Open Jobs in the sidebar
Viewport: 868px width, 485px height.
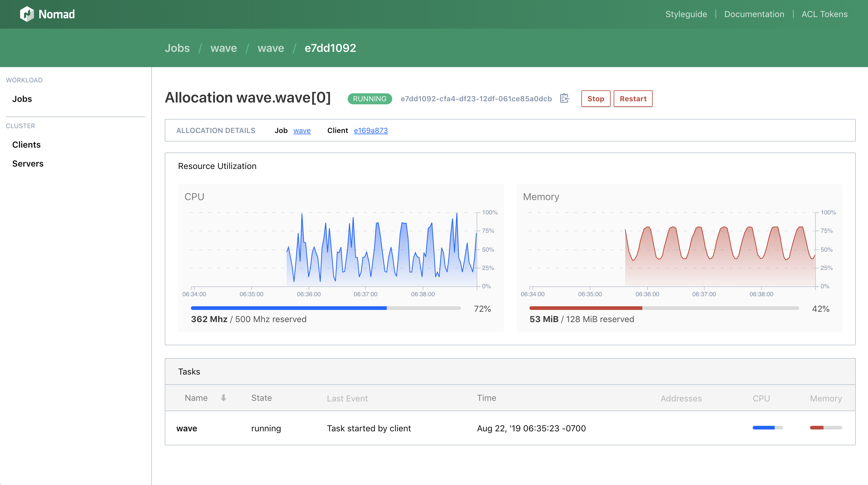coord(22,99)
